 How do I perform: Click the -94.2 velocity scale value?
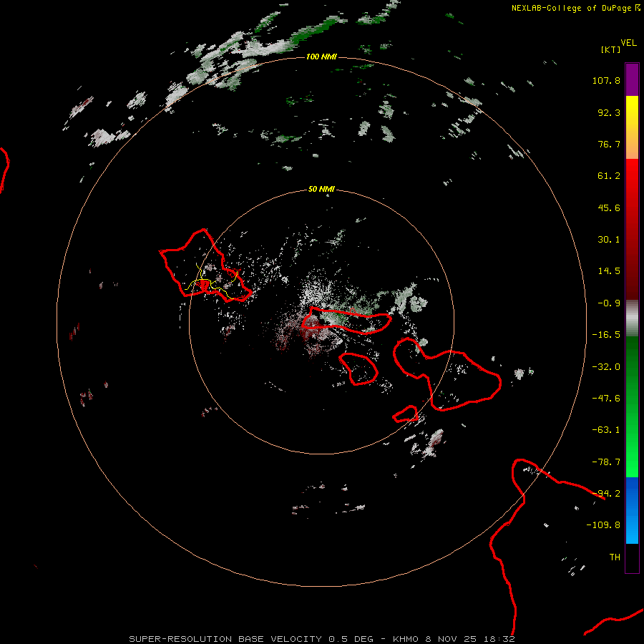606,494
